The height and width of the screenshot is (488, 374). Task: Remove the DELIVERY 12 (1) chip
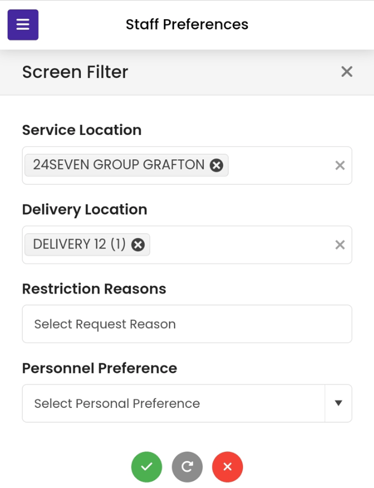pos(138,245)
